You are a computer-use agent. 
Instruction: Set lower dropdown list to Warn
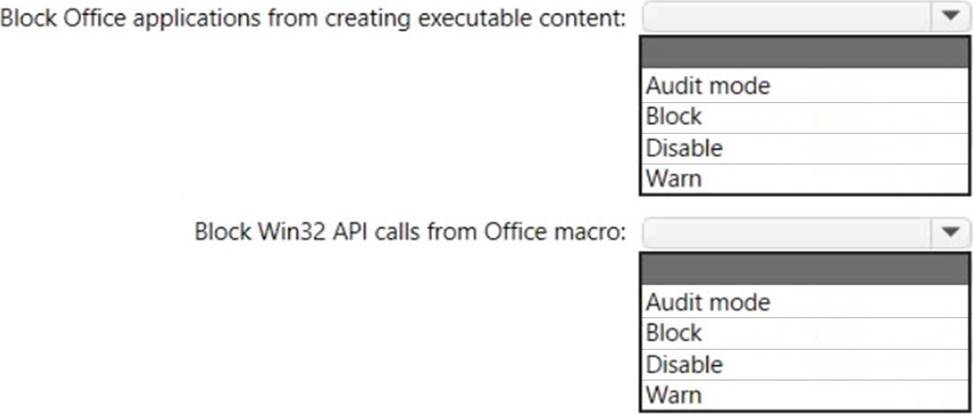click(806, 394)
